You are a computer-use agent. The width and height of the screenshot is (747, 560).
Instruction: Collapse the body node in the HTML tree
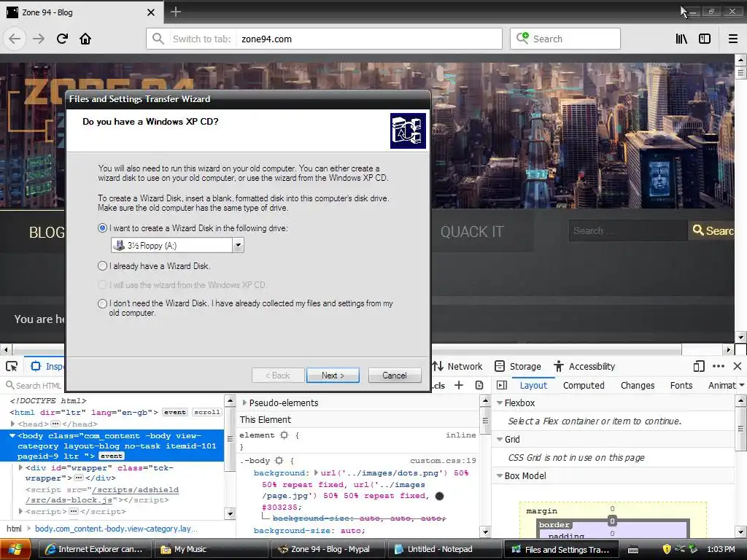point(12,436)
